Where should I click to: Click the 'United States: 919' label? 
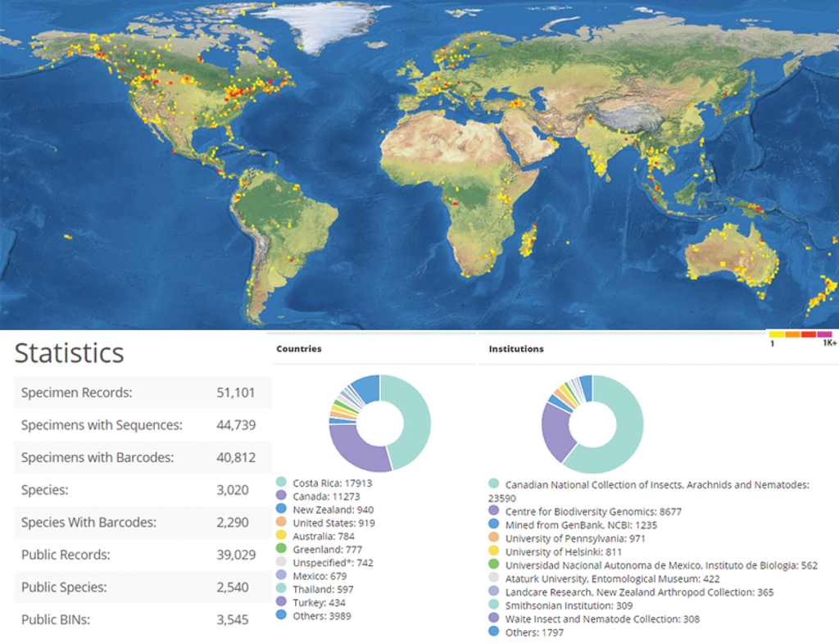click(x=334, y=523)
